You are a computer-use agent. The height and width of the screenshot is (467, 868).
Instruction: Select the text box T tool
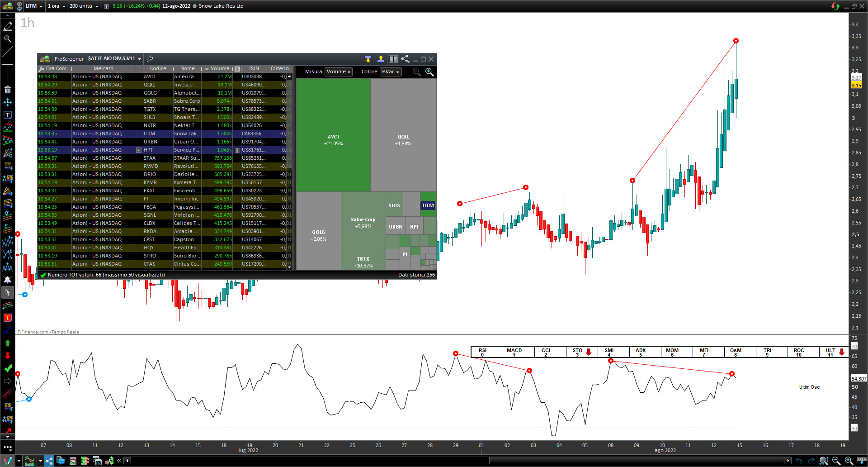[8, 115]
